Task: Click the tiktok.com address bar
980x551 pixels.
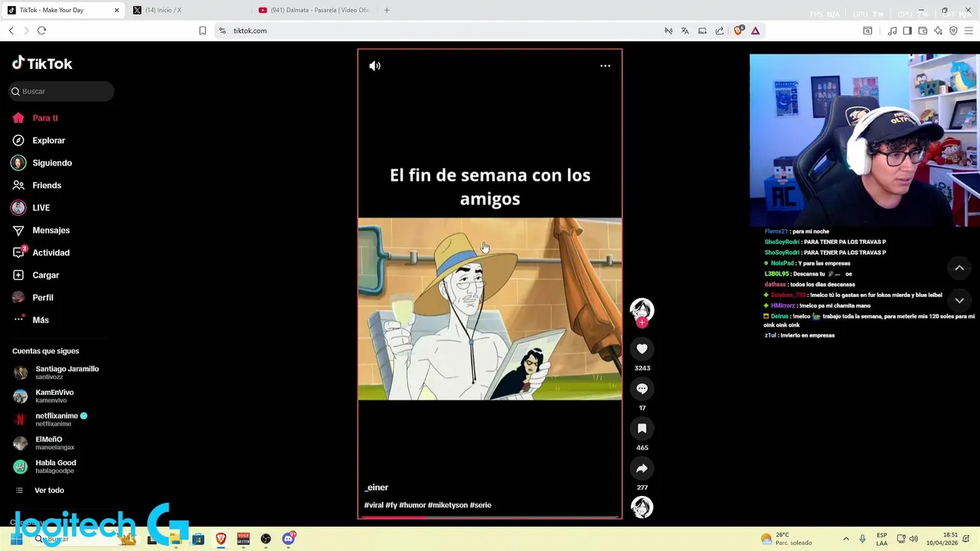Action: (436, 31)
